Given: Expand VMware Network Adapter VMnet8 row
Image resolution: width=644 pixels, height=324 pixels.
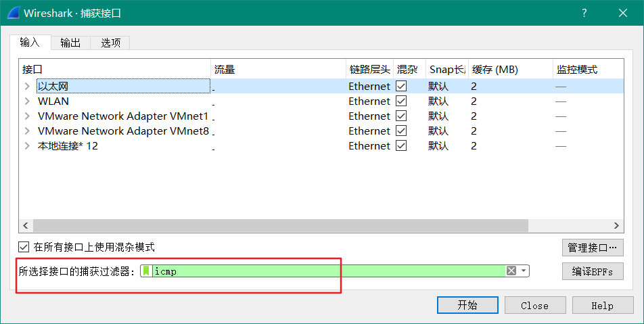Looking at the screenshot, I should 27,131.
